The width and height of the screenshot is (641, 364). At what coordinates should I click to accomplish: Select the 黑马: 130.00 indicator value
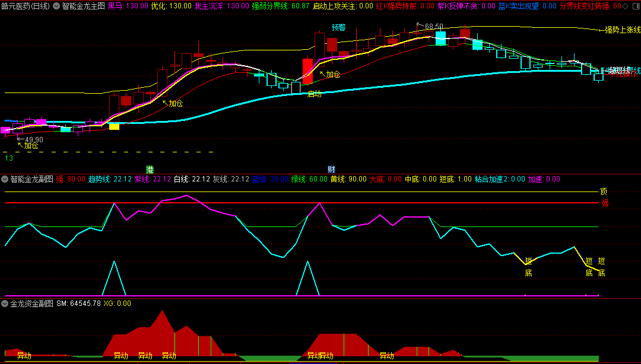click(128, 6)
